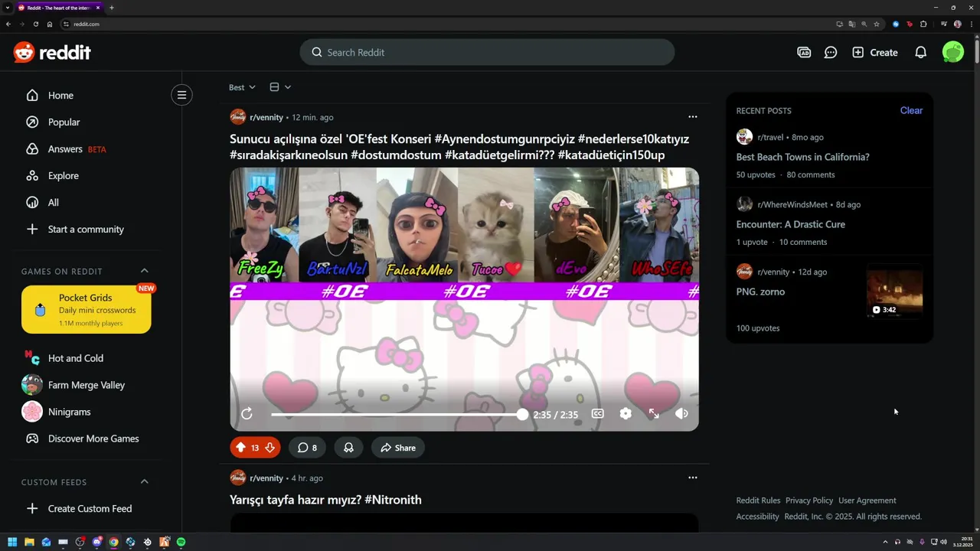Open the feed view layout dropdown
This screenshot has width=980, height=551.
(x=280, y=87)
